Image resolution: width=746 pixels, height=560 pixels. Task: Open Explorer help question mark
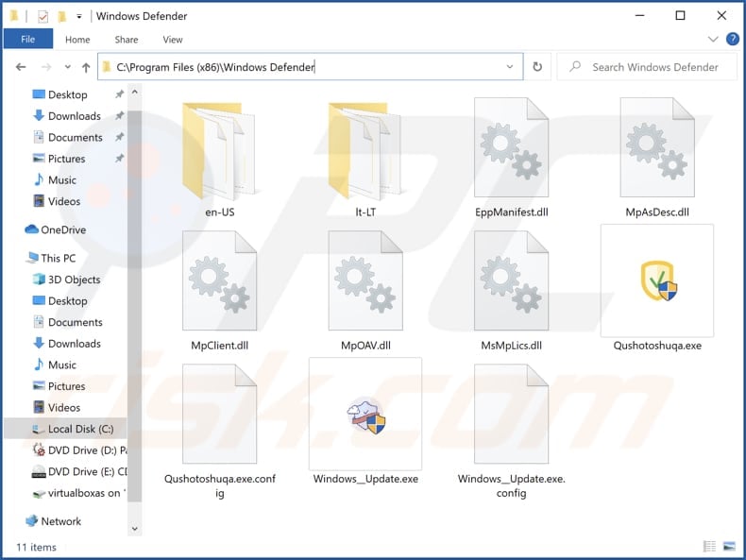click(732, 39)
